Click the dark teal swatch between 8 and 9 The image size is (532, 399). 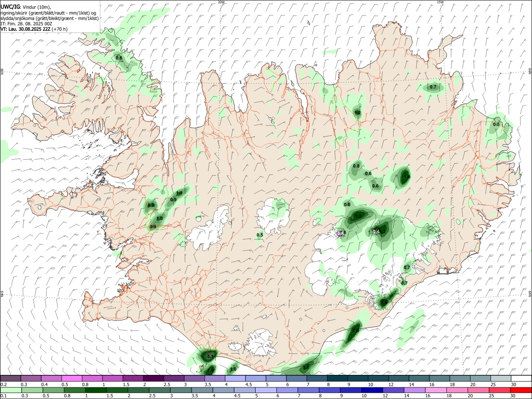(337, 379)
